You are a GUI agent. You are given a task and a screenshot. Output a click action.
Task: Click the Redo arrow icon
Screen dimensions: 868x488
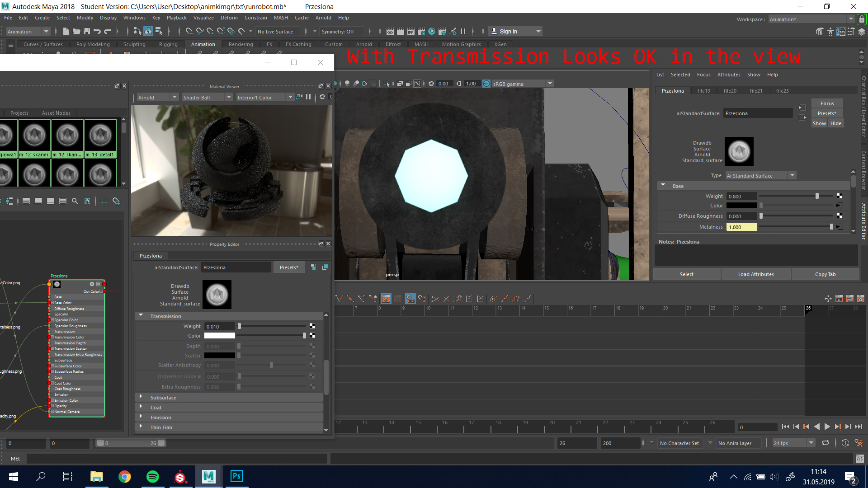click(x=108, y=31)
